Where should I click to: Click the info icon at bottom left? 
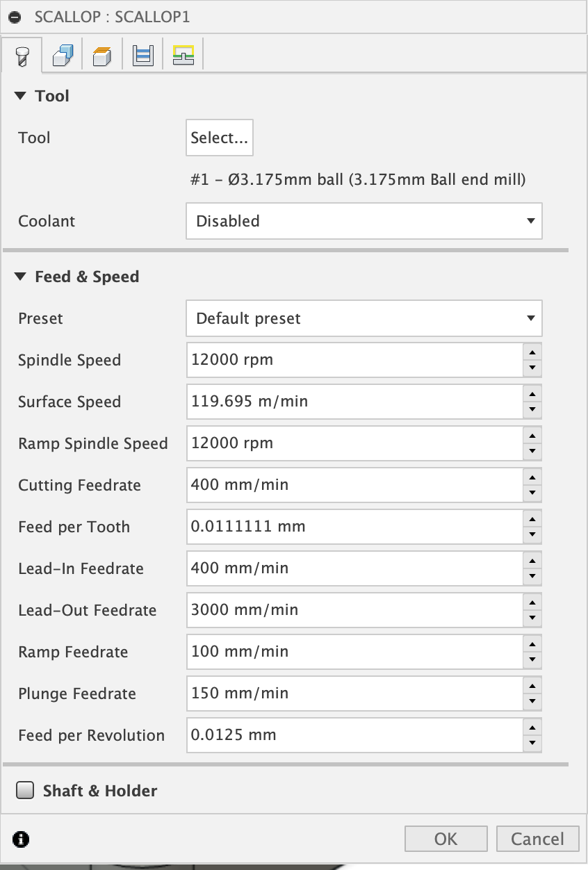(22, 839)
